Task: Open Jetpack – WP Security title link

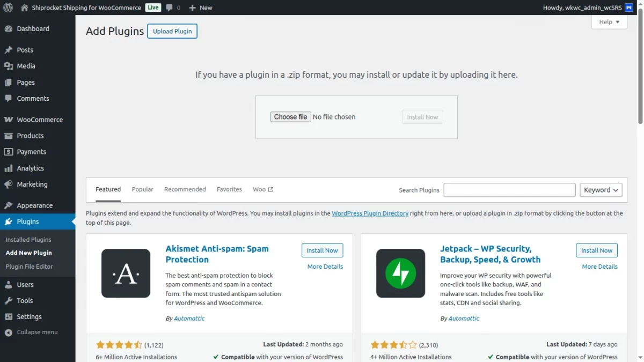Action: click(x=491, y=254)
